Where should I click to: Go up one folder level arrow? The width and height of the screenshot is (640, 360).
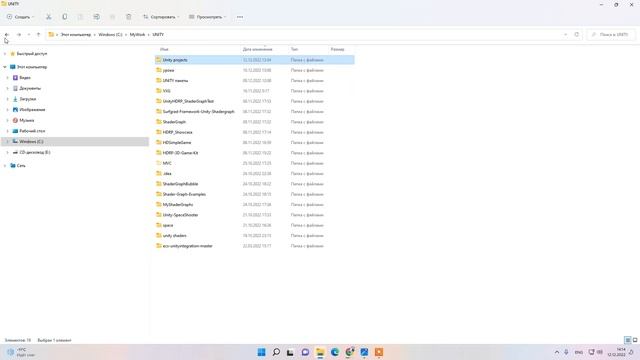38,35
